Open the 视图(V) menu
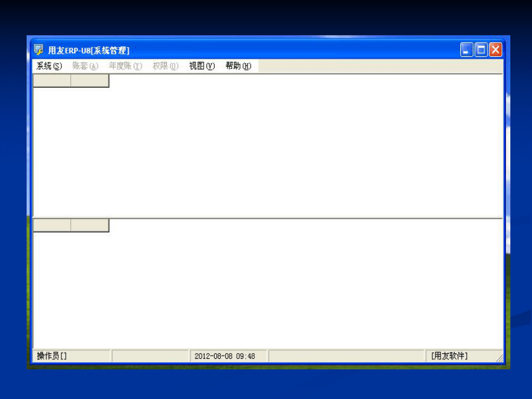This screenshot has width=532, height=399. pyautogui.click(x=202, y=66)
